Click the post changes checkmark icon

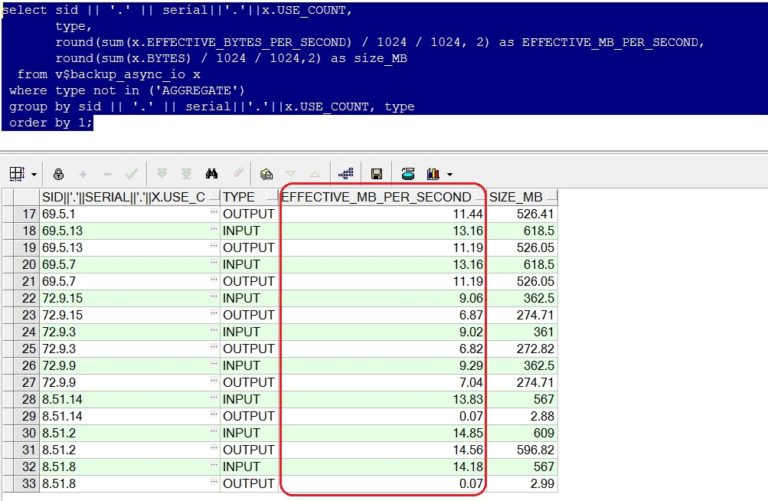[132, 174]
